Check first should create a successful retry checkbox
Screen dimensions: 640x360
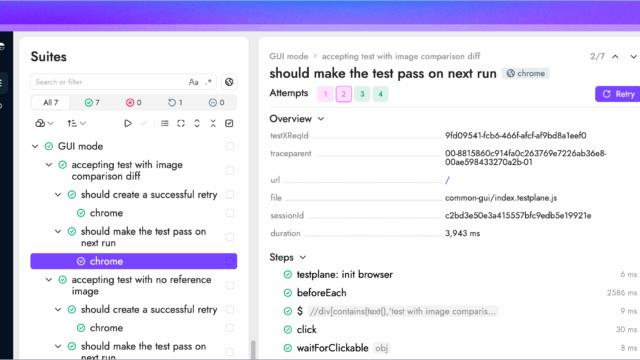point(230,195)
